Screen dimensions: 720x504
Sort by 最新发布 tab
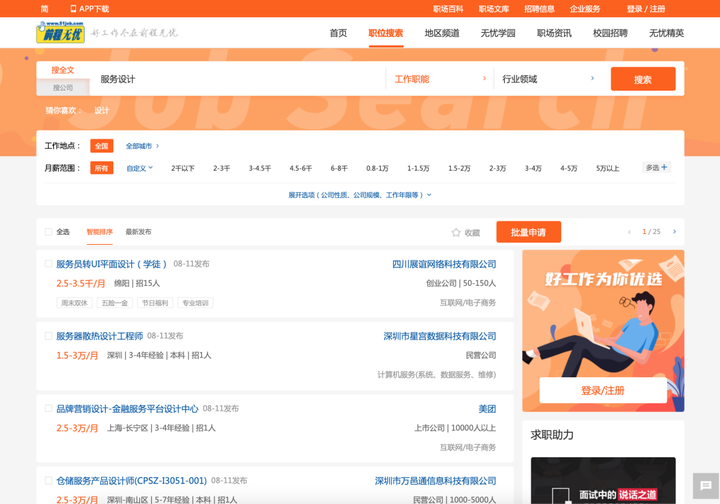tap(138, 232)
